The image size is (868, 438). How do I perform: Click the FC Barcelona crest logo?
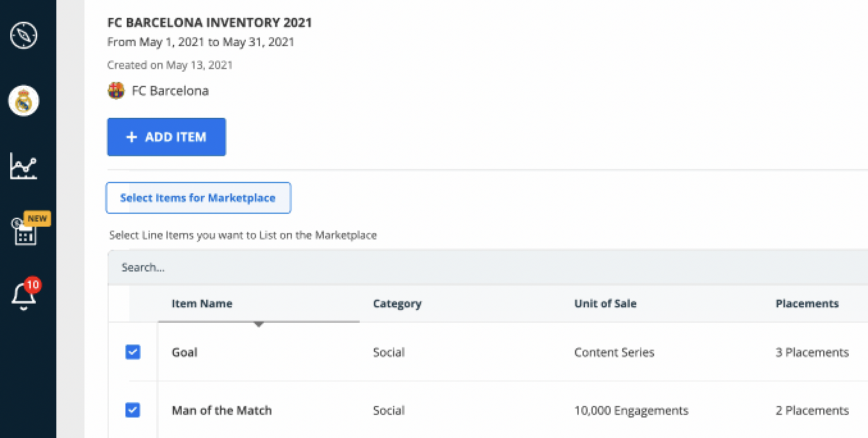coord(116,91)
